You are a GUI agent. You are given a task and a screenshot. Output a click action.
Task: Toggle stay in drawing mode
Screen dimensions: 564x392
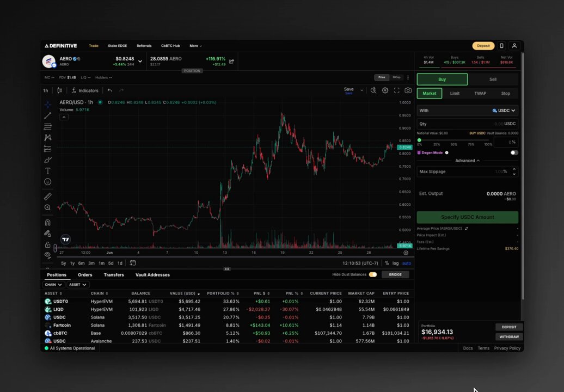click(x=47, y=234)
